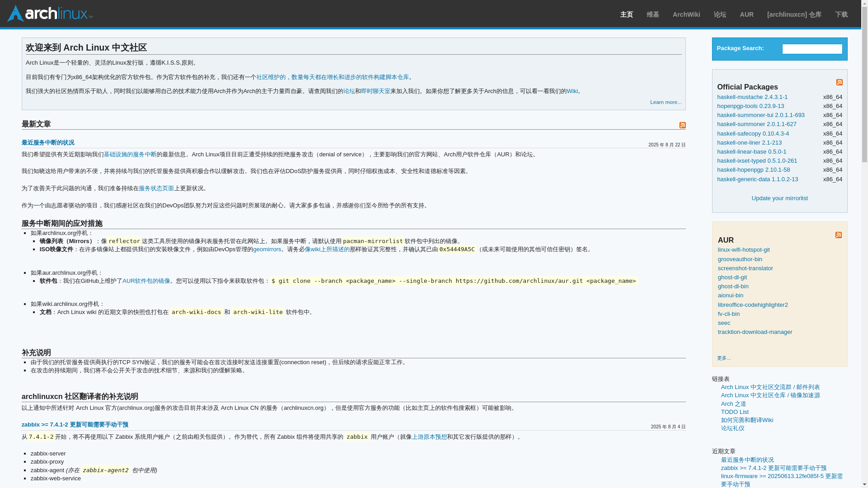Open the TODO List link
Screen dimensions: 868x488
click(x=734, y=412)
